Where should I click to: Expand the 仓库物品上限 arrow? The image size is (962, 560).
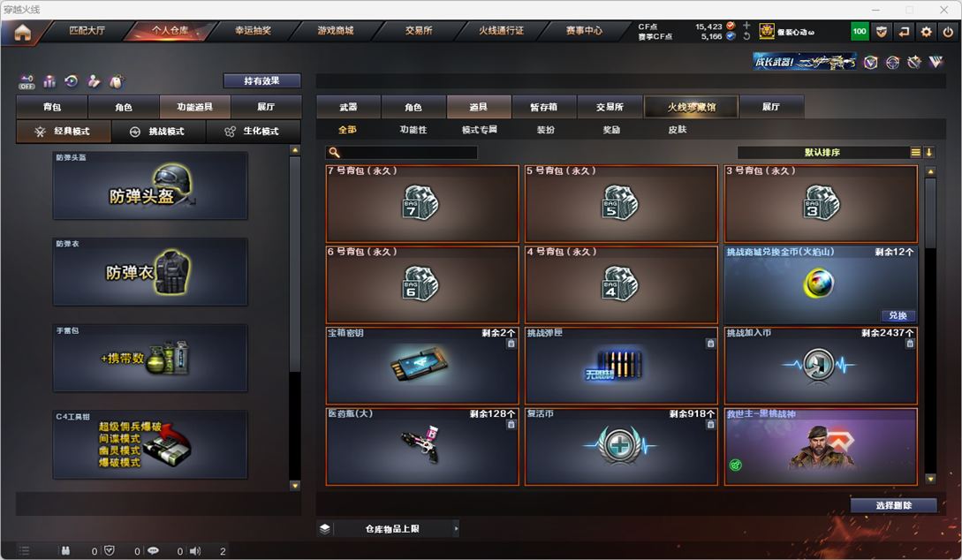(x=456, y=528)
